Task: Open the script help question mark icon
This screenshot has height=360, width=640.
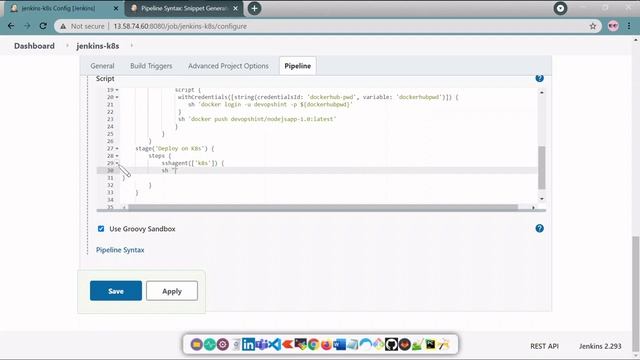Action: point(539,78)
